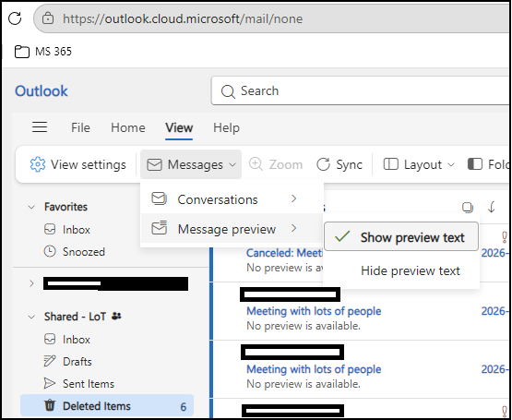Click the Drafts pencil icon

[50, 361]
